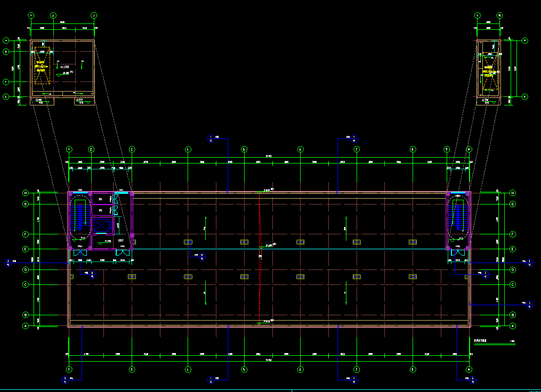The height and width of the screenshot is (392, 541).
Task: Click grid bubble 4 below main plan
Action: point(188,369)
